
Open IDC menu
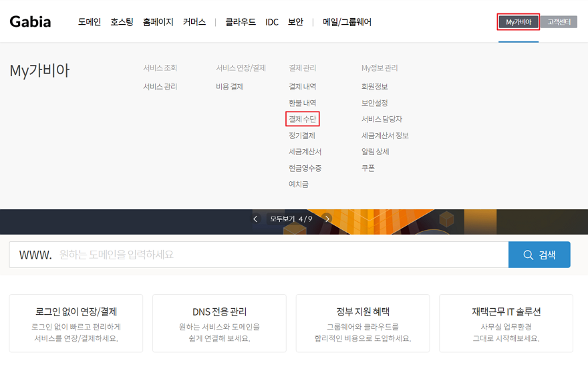tap(272, 22)
